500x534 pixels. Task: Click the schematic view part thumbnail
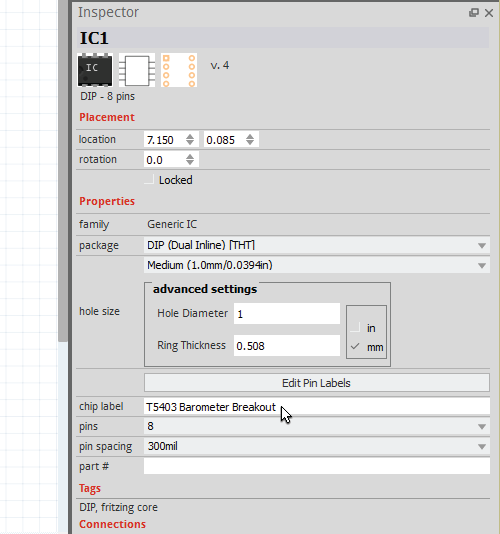tap(137, 70)
